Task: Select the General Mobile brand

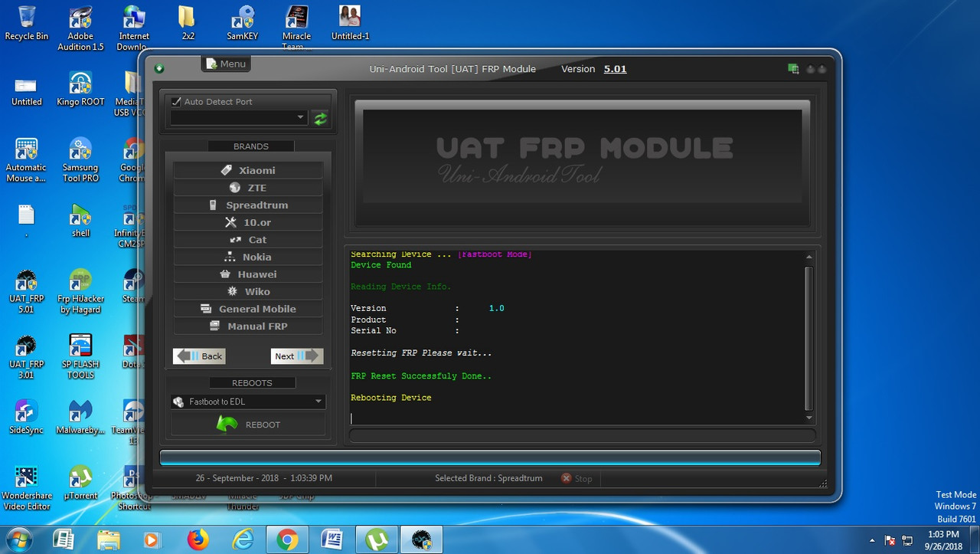Action: click(x=248, y=309)
